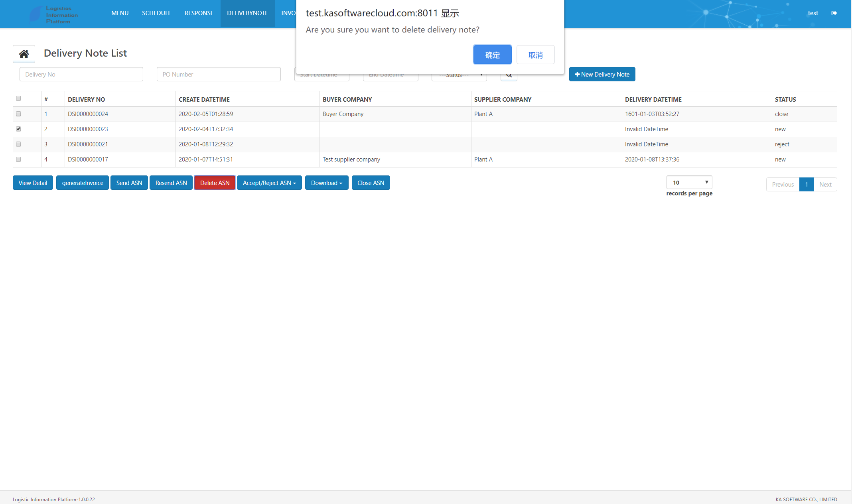Click the Resend ASN button
This screenshot has width=852, height=504.
171,183
